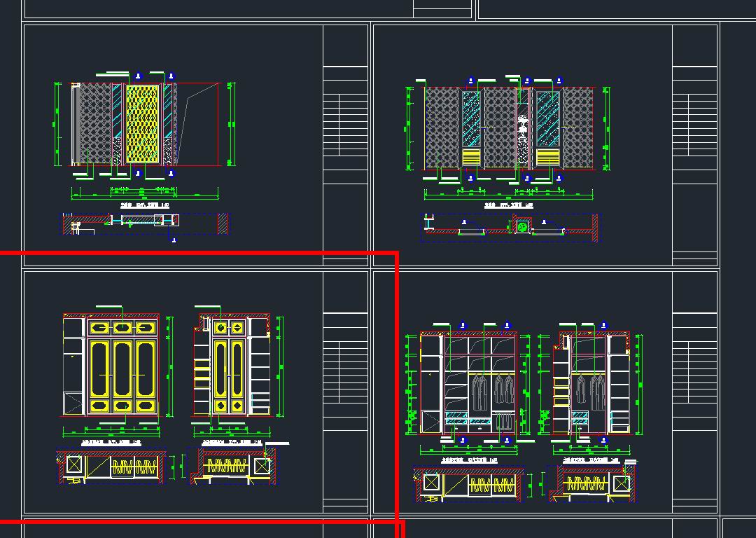The height and width of the screenshot is (538, 756).
Task: Click the crossed-square symbol in the two-door wardrobe plan
Action: click(x=262, y=466)
